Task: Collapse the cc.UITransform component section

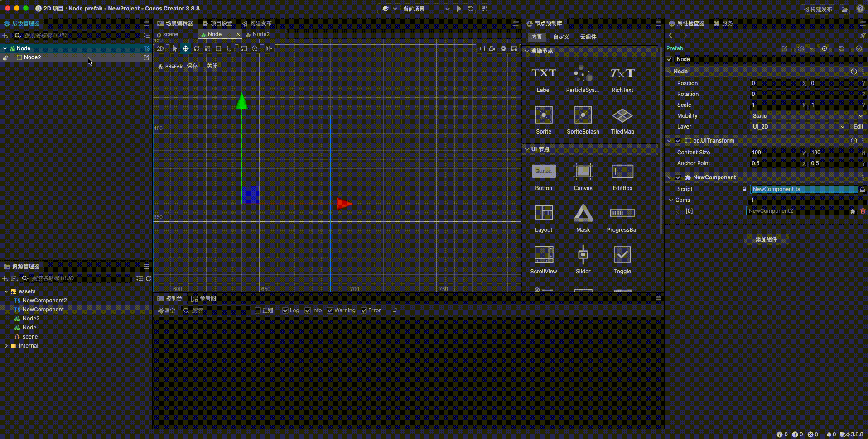Action: pyautogui.click(x=669, y=141)
